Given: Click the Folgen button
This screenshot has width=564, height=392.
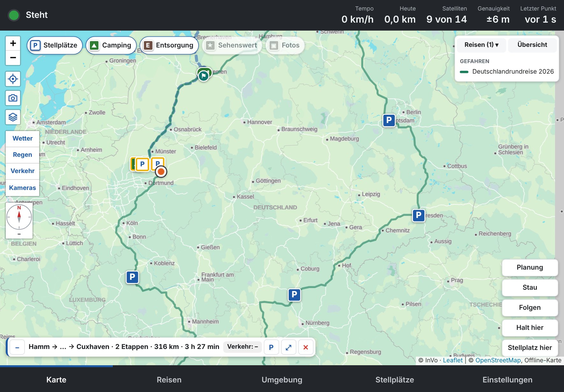Looking at the screenshot, I should click(530, 308).
